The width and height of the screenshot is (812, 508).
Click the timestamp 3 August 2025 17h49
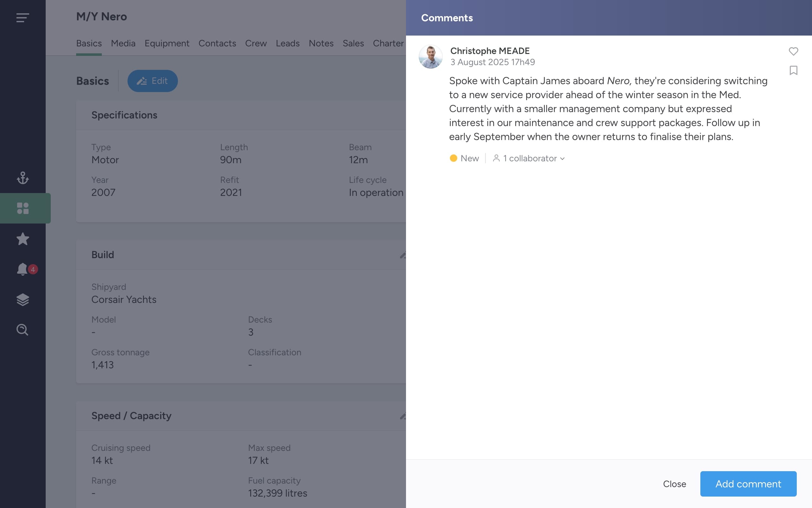tap(493, 62)
